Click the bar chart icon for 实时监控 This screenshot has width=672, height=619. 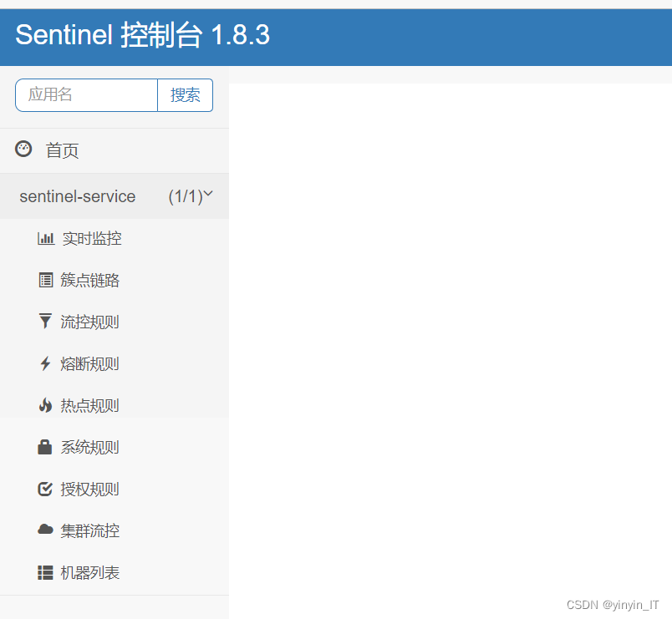[x=46, y=238]
